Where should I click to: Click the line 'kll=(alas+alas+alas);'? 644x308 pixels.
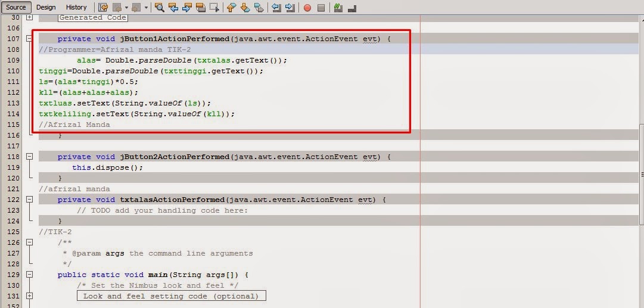click(x=89, y=92)
